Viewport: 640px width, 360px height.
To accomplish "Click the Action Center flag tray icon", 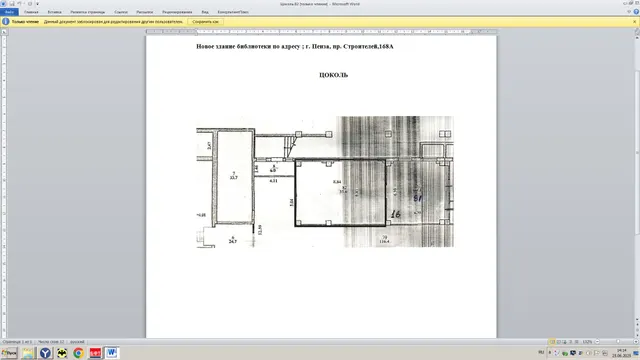I will (x=596, y=353).
